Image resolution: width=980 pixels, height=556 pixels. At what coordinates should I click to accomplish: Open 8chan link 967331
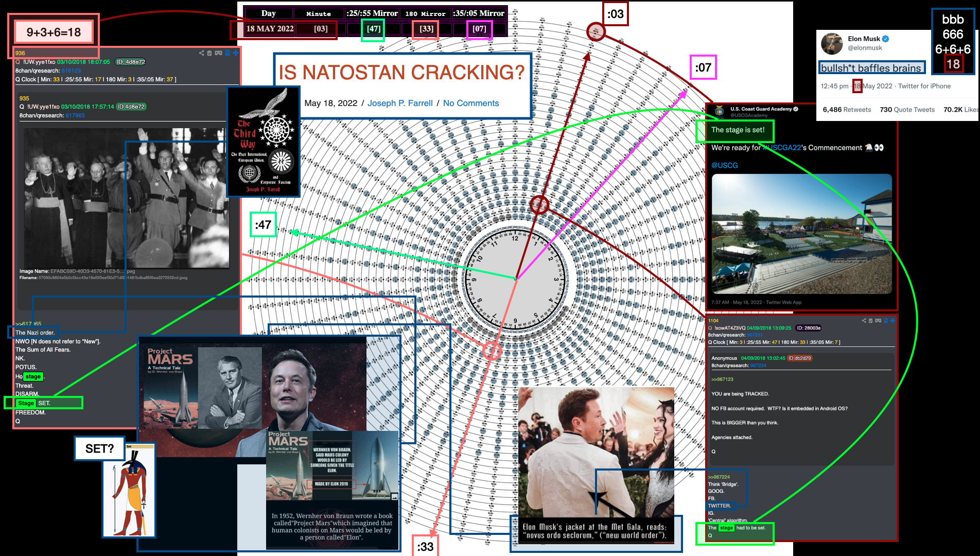[x=755, y=335]
